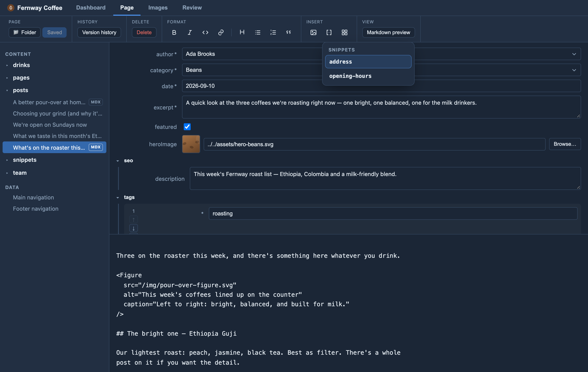This screenshot has width=588, height=372.
Task: Focus the date input field
Action: [x=381, y=86]
